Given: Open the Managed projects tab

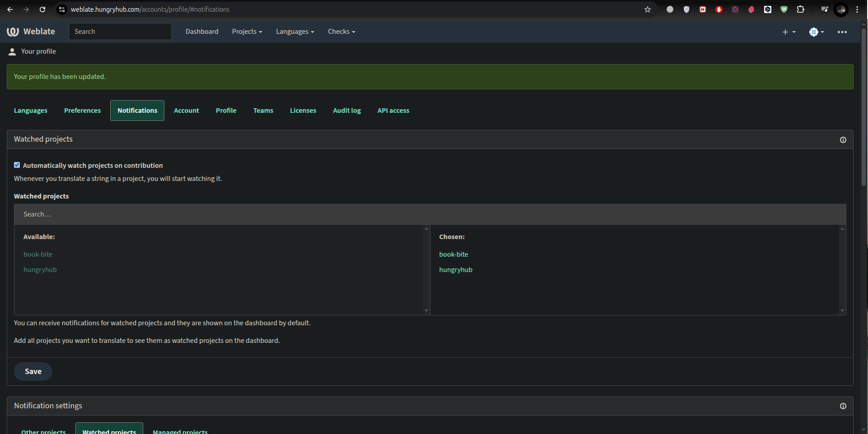Looking at the screenshot, I should pos(180,431).
